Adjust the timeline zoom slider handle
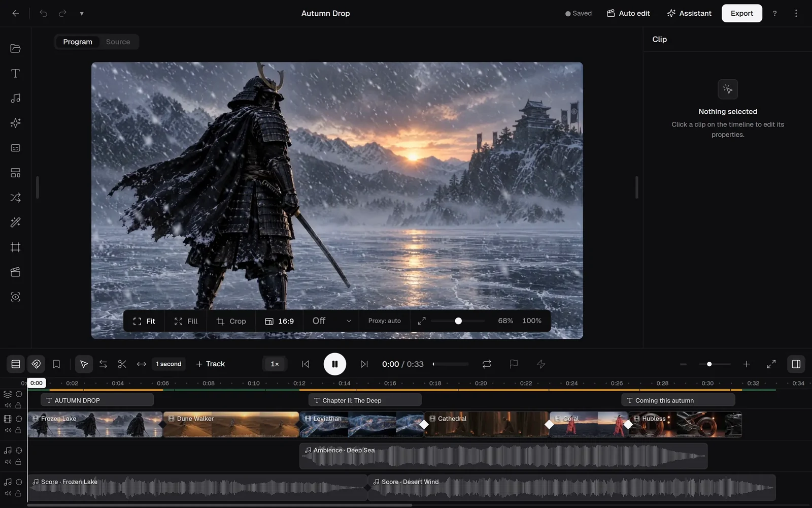 pyautogui.click(x=709, y=364)
